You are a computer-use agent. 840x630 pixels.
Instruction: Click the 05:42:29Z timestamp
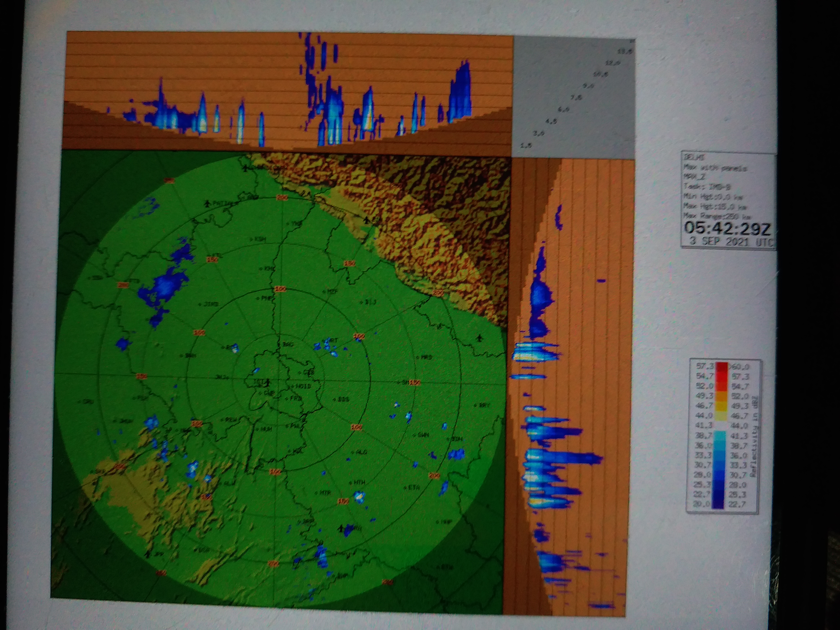pyautogui.click(x=727, y=229)
